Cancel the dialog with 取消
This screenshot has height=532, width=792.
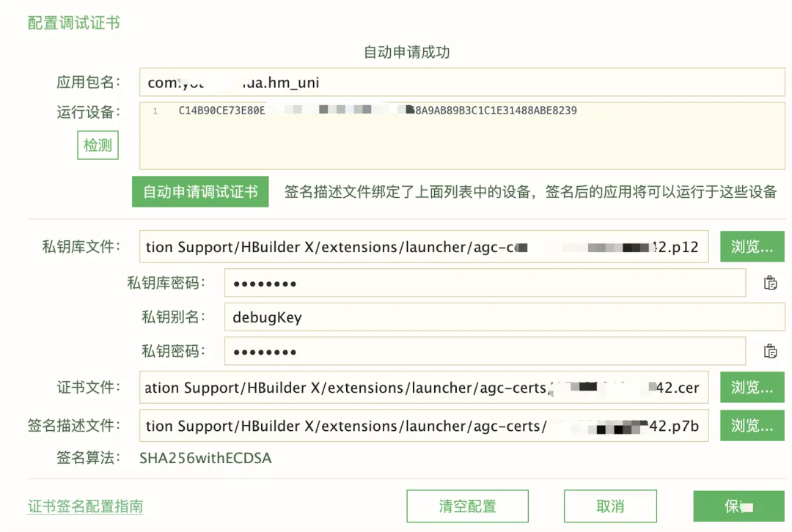[610, 506]
